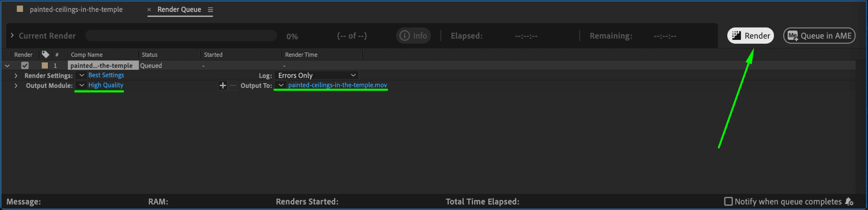Uncheck render checkbox for queue item 1
868x210 pixels.
click(x=25, y=65)
